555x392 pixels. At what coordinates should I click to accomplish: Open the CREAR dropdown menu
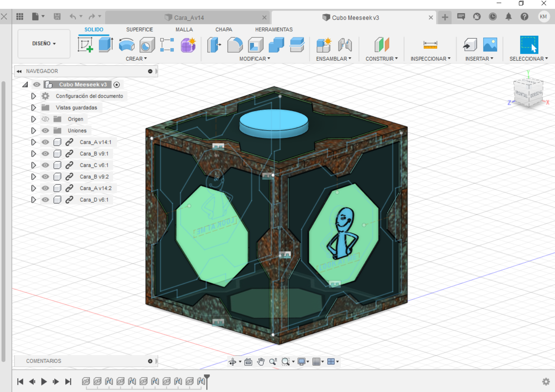click(x=136, y=59)
